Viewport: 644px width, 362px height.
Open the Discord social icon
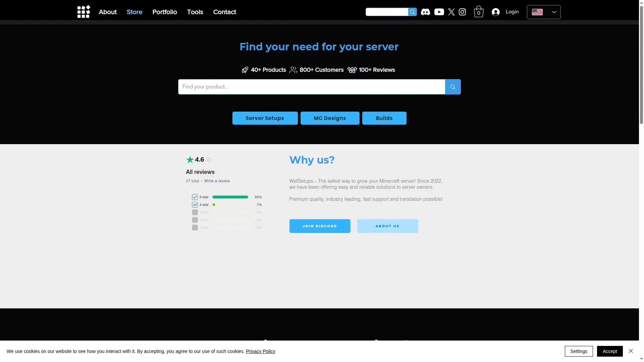[425, 12]
